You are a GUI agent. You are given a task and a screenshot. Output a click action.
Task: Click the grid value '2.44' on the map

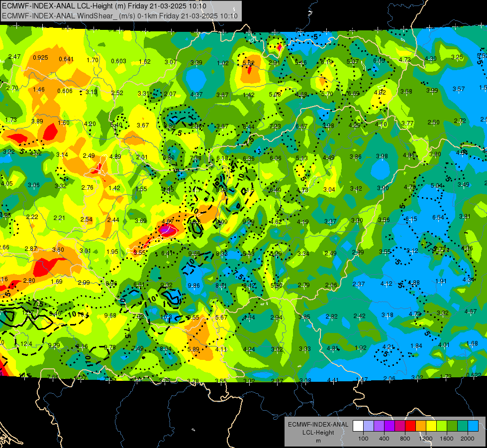113,220
